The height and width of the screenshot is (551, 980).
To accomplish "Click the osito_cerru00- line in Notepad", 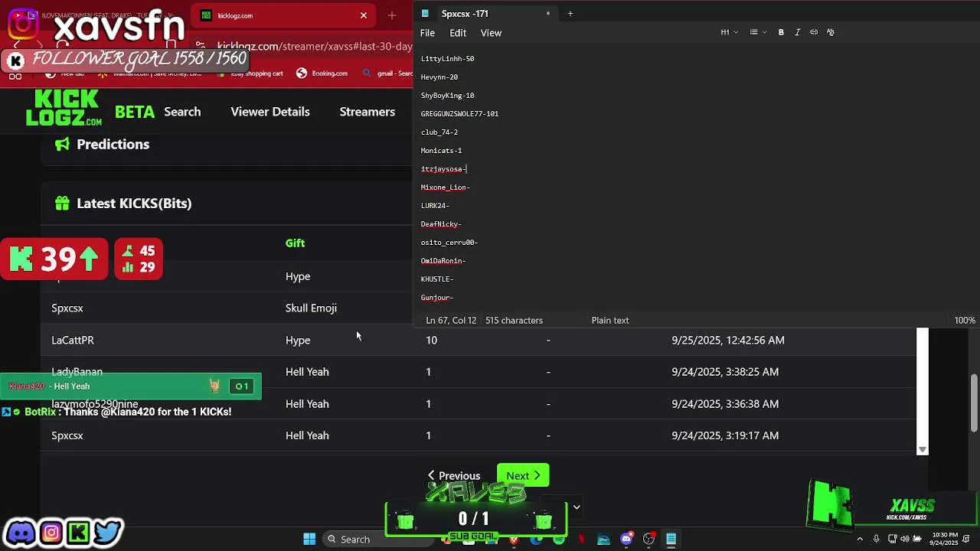I will [449, 243].
